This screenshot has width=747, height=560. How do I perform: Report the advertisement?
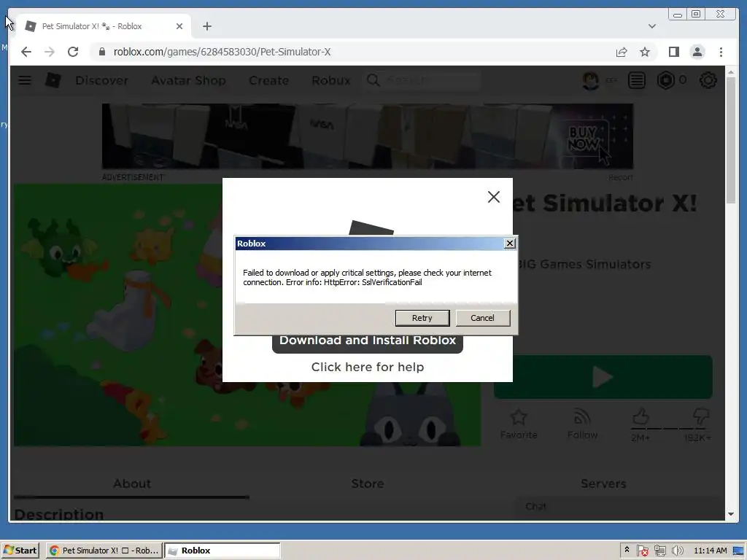[x=621, y=177]
